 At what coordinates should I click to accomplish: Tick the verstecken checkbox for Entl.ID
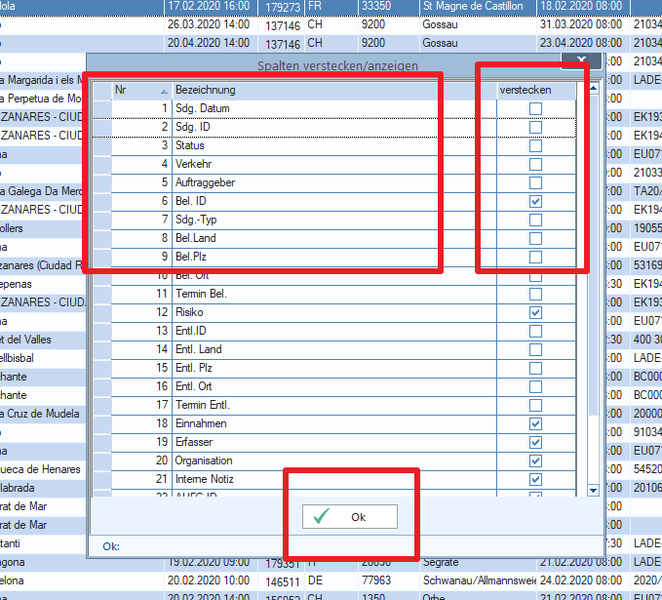click(x=535, y=331)
